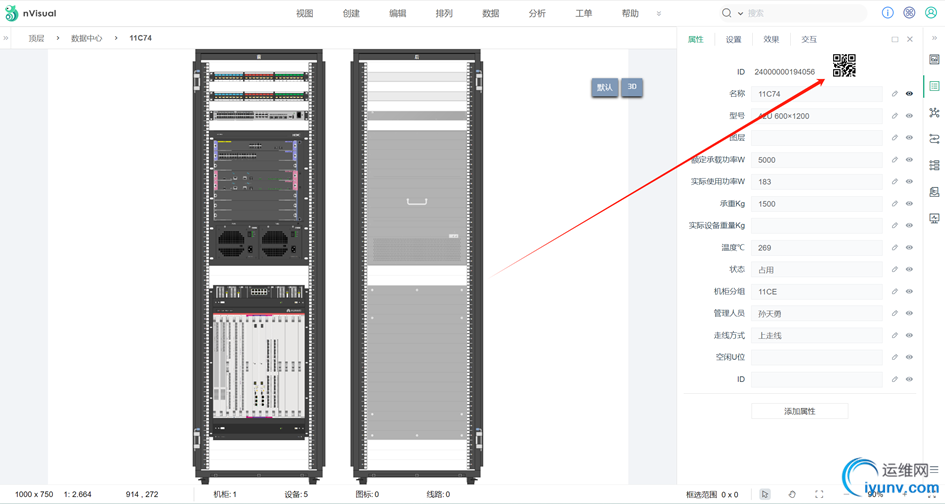945x504 pixels.
Task: Maximize the properties panel with square icon
Action: (x=895, y=39)
